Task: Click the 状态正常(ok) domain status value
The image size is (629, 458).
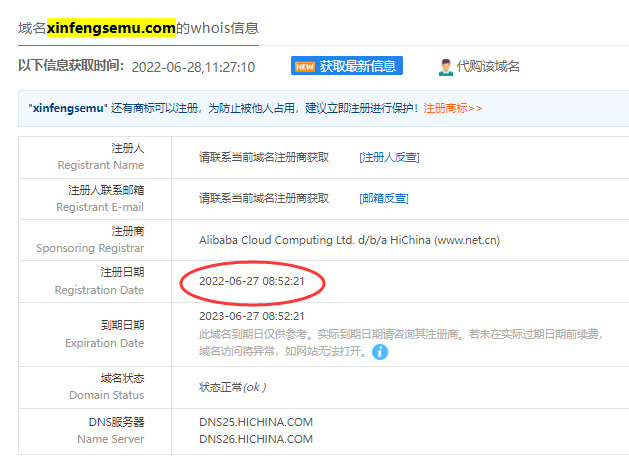Action: tap(232, 387)
